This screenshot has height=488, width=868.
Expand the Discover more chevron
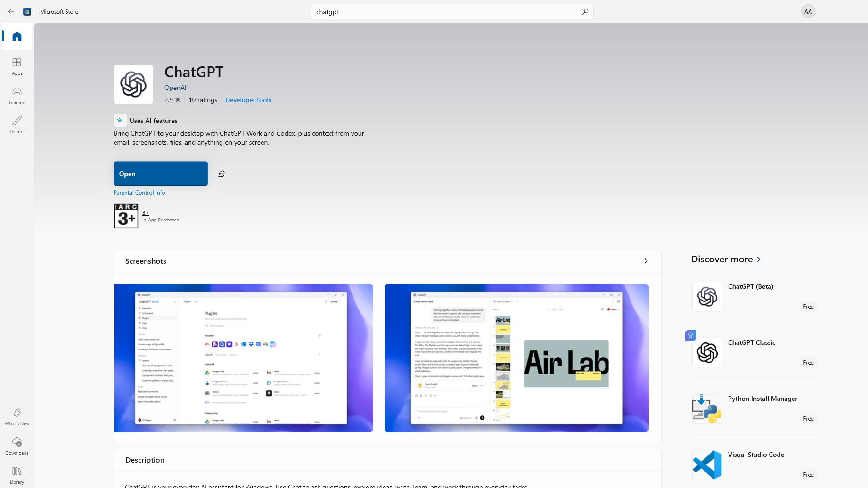(x=759, y=260)
